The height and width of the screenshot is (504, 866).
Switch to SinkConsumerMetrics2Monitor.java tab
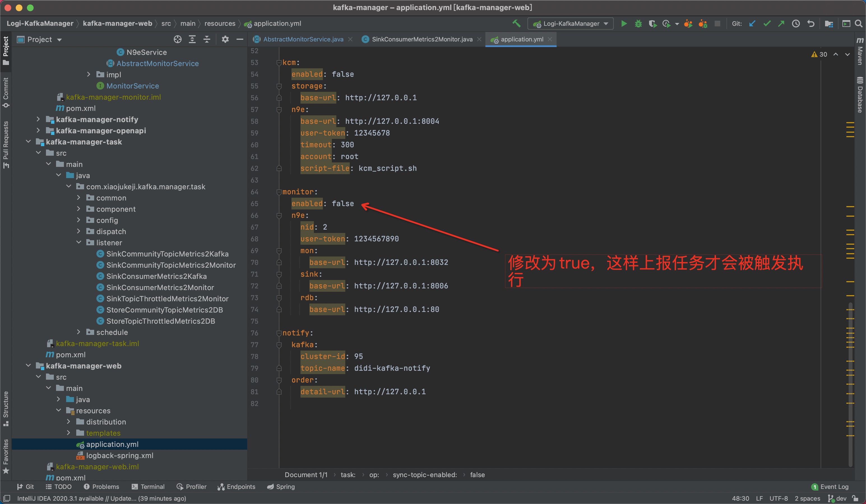pos(422,39)
